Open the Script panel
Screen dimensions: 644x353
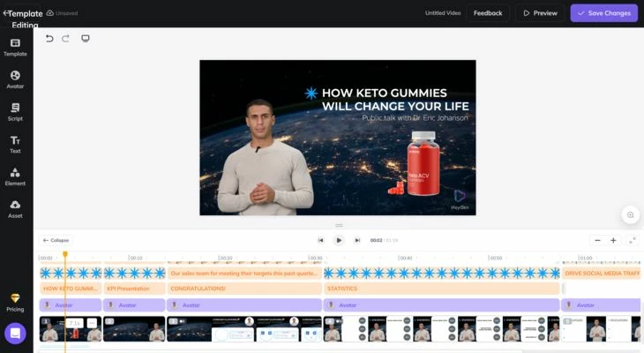[15, 112]
